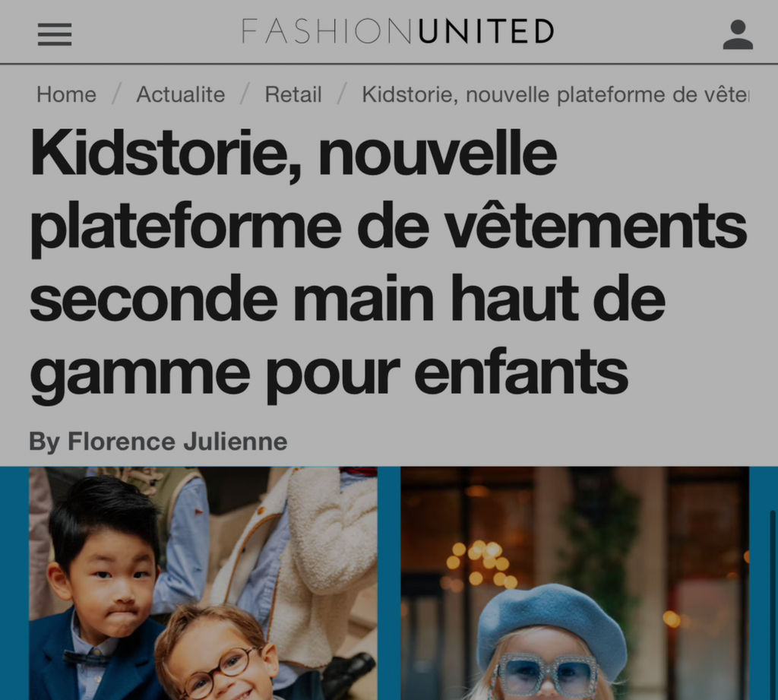
Task: View photo of two boys in blue jacket
Action: point(203,584)
